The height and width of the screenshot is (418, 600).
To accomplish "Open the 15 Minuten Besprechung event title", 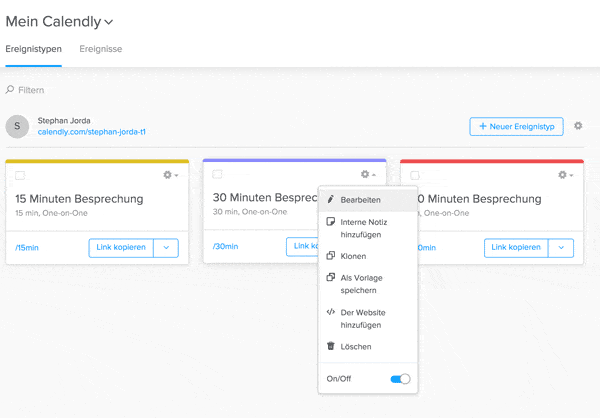I will tap(79, 199).
